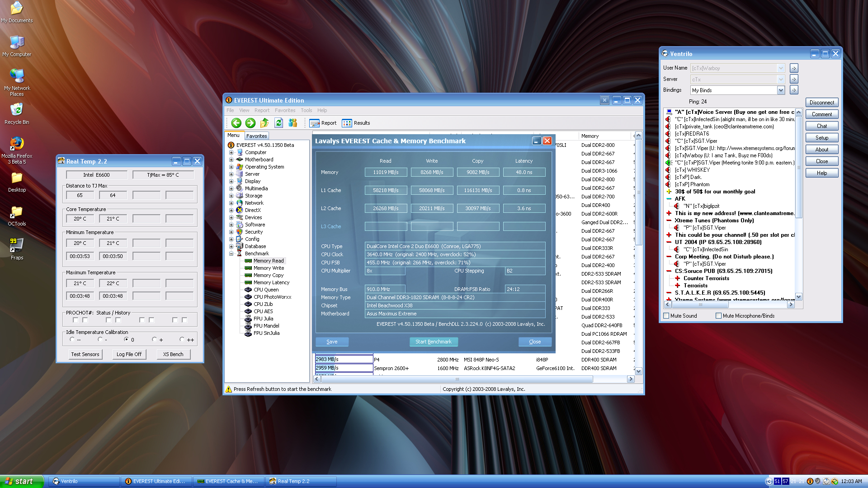Click the Setup button in Ventrilo
Screen dimensions: 868x488
pos(821,138)
